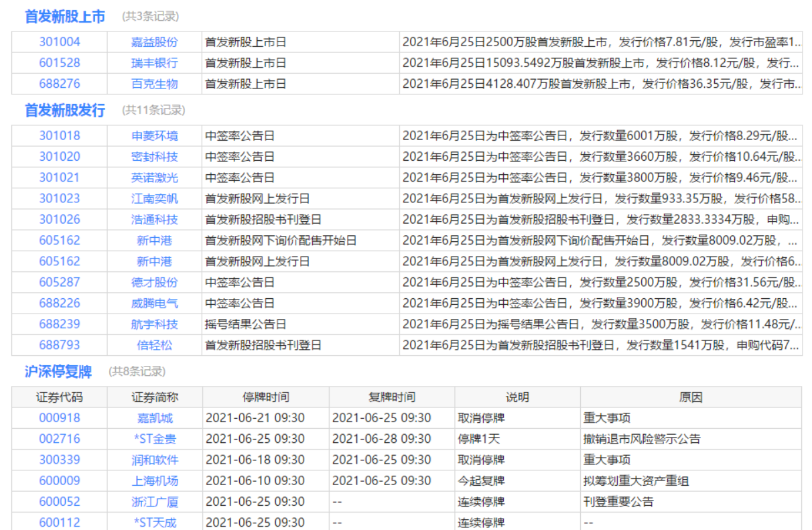Screen dimensions: 812x530
Task: Open the 江南奕帆 link
Action: click(x=154, y=198)
